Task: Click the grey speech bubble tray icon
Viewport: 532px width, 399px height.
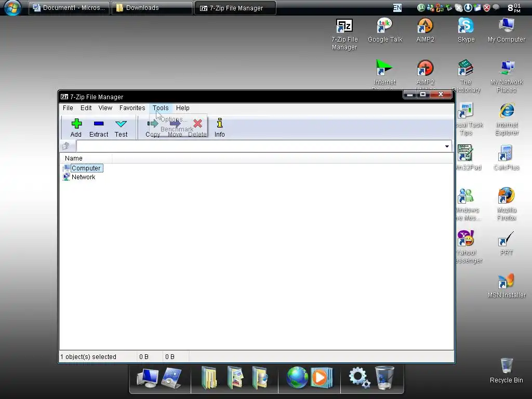Action: (496, 7)
